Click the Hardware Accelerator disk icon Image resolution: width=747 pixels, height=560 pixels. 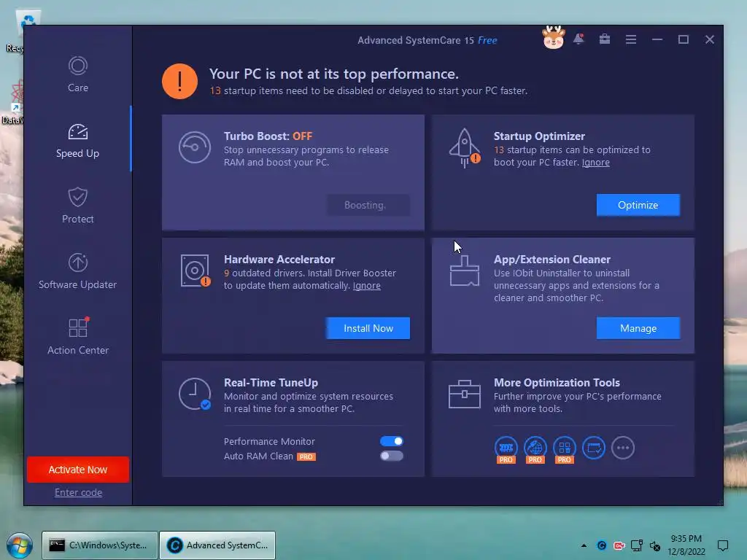196,271
